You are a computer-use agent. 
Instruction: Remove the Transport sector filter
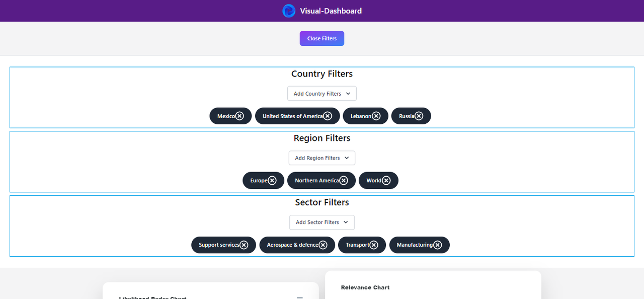point(374,245)
